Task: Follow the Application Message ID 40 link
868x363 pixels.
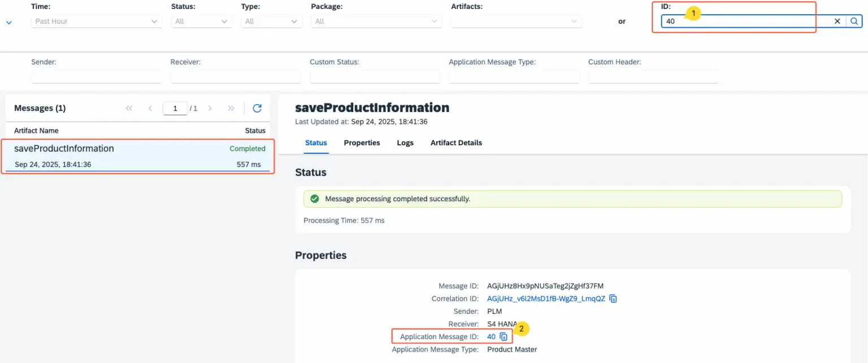Action: click(x=491, y=336)
